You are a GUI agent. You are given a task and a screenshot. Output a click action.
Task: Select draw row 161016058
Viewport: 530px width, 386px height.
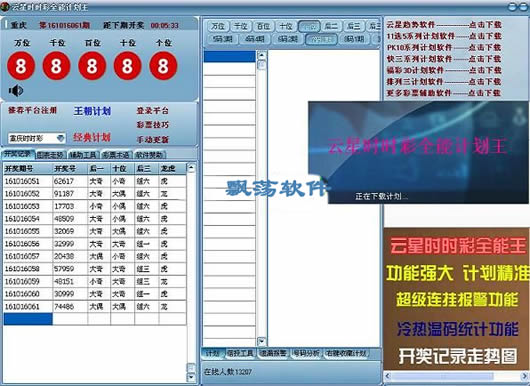click(95, 269)
